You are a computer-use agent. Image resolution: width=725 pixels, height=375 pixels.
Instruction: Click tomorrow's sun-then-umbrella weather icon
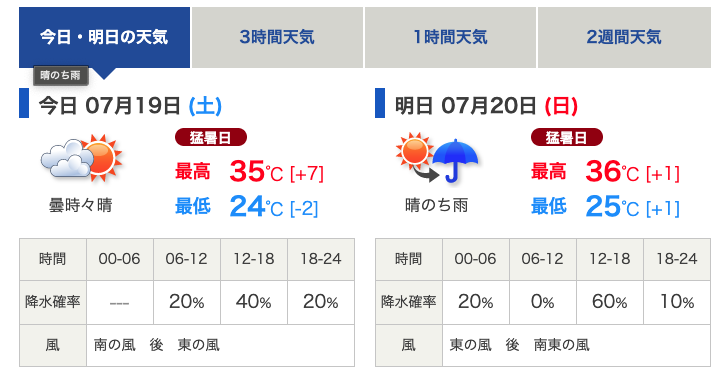[437, 158]
